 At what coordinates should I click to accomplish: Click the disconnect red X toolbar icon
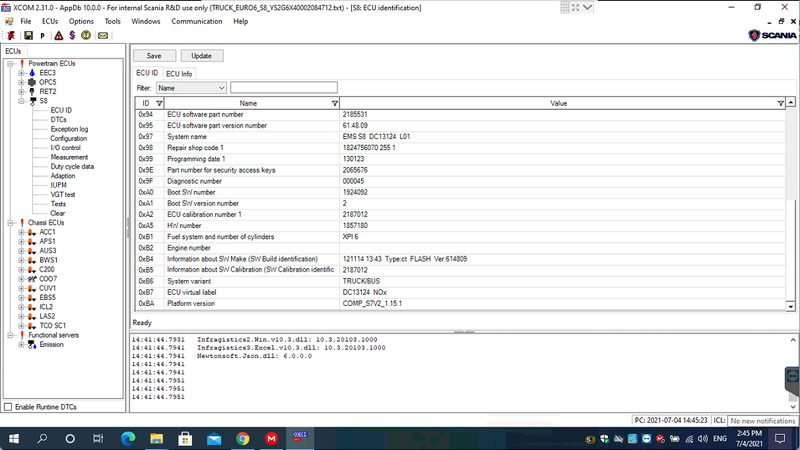(x=11, y=35)
